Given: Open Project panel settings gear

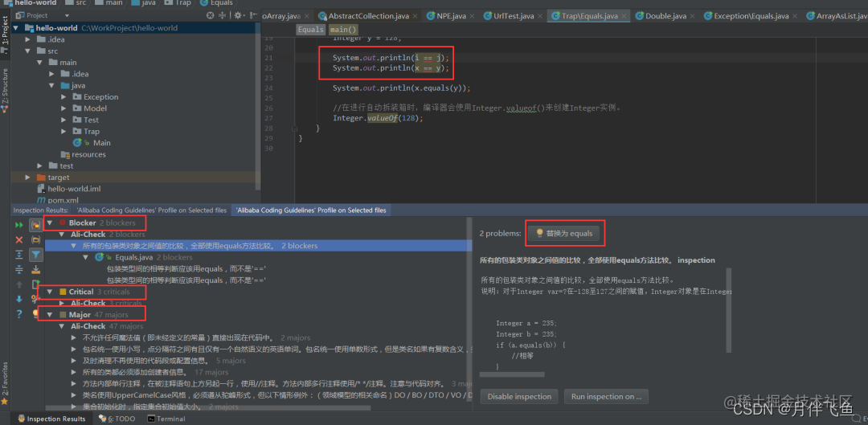Looking at the screenshot, I should coord(239,15).
